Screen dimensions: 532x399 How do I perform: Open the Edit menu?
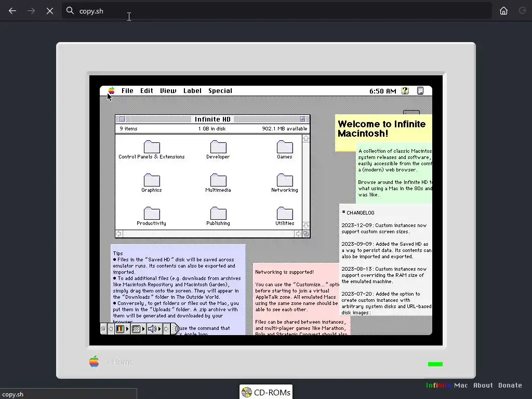pyautogui.click(x=147, y=90)
